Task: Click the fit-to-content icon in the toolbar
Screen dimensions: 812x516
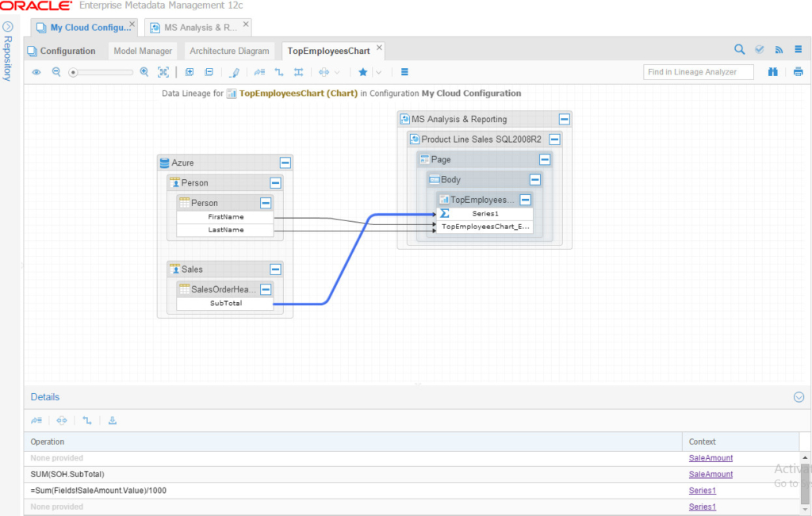Action: tap(163, 72)
